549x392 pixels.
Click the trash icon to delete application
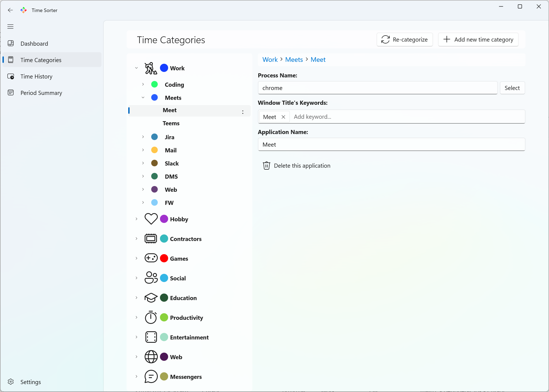pos(266,165)
